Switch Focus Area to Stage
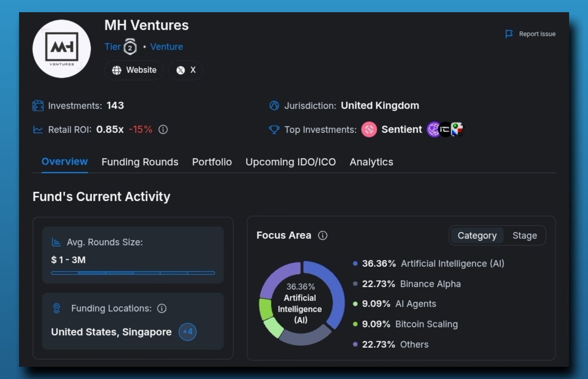The image size is (588, 379). click(525, 236)
